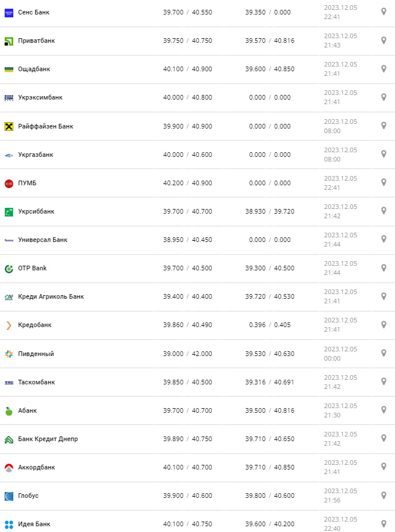Open the Идея Банк link
Viewport: 395px width, 532px height.
coord(34,524)
